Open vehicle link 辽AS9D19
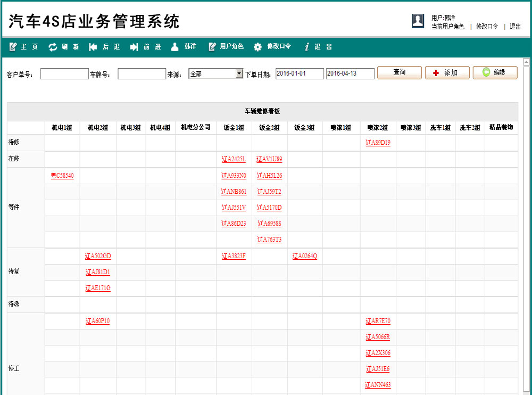Image resolution: width=532 pixels, height=395 pixels. pyautogui.click(x=378, y=143)
